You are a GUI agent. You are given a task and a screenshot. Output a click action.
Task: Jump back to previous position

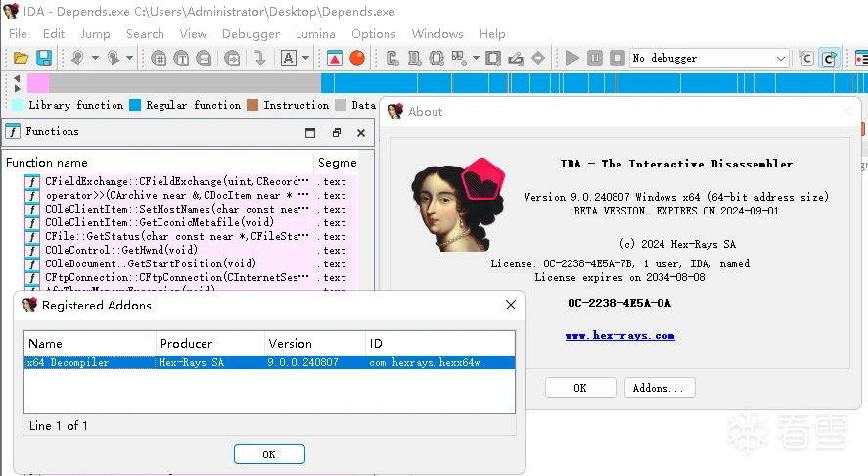point(77,58)
